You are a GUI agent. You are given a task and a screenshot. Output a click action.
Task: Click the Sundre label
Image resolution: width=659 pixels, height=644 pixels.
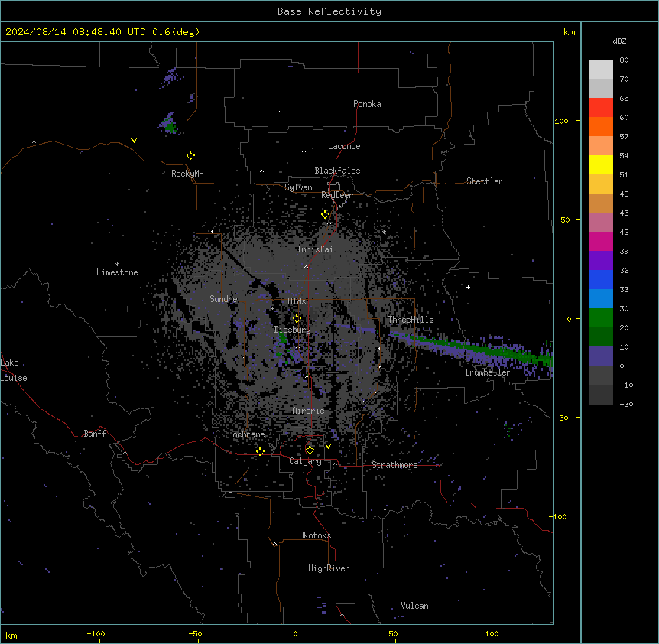tap(223, 299)
